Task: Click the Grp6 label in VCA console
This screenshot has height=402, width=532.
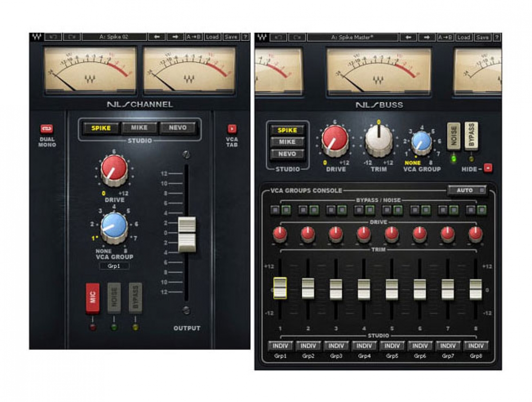Action: (x=420, y=356)
